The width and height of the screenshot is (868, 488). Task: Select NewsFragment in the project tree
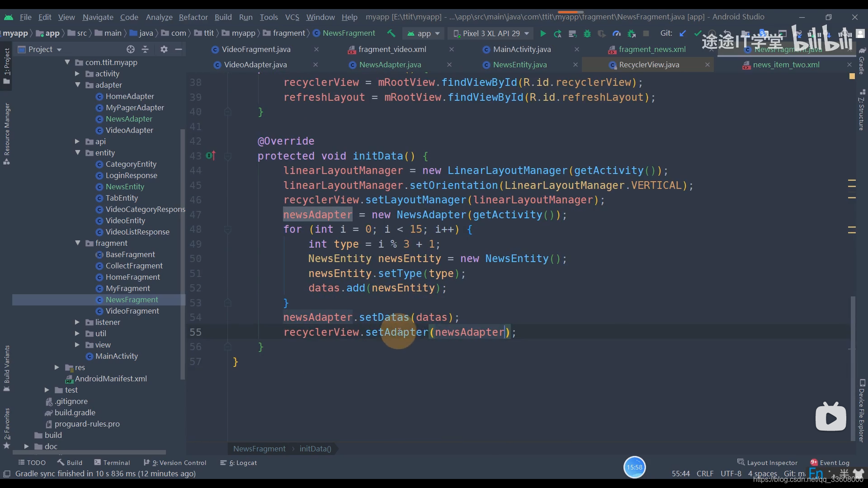[99, 300]
